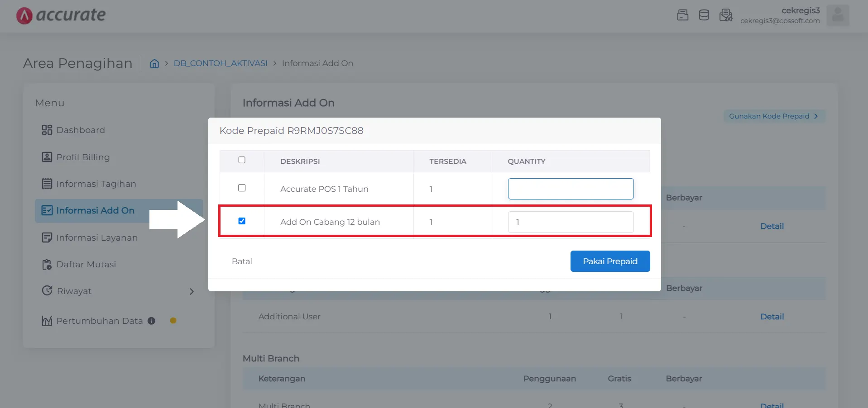Viewport: 868px width, 408px height.
Task: Click the Informasi Add On checklist icon
Action: (x=47, y=210)
